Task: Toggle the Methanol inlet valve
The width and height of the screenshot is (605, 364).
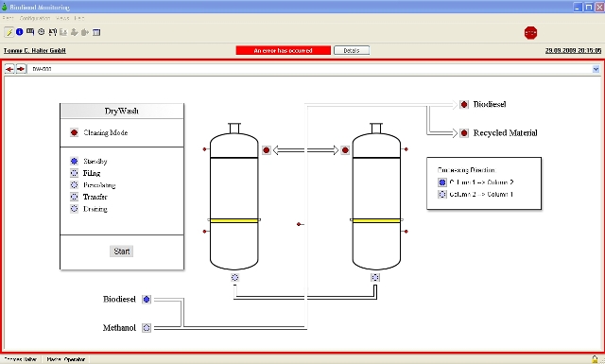Action: click(147, 328)
